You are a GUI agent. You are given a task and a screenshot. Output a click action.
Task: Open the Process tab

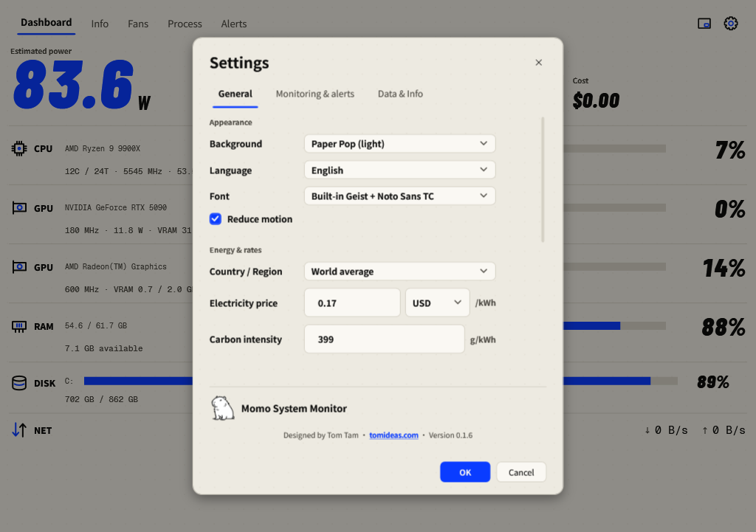coord(185,24)
